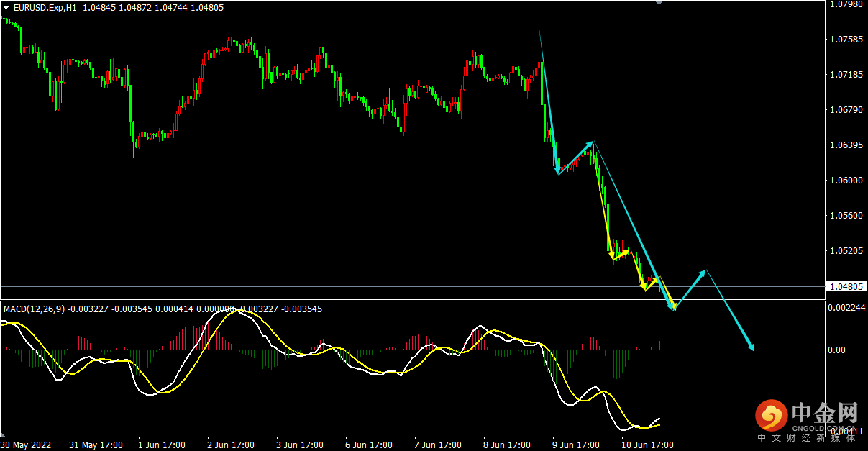Click the divider between price chart and MACD
The height and width of the screenshot is (451, 868).
(411, 301)
